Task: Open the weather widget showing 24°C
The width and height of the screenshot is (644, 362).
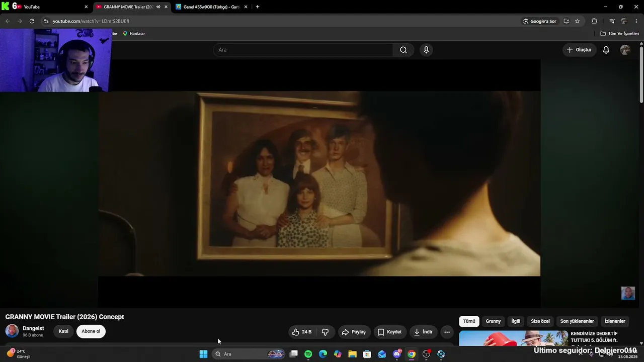Action: point(19,354)
